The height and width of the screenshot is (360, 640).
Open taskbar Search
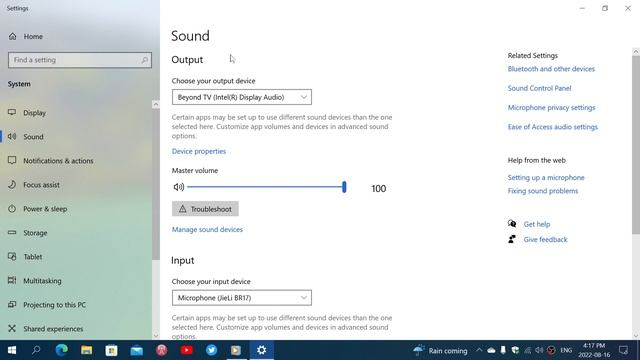[36, 350]
